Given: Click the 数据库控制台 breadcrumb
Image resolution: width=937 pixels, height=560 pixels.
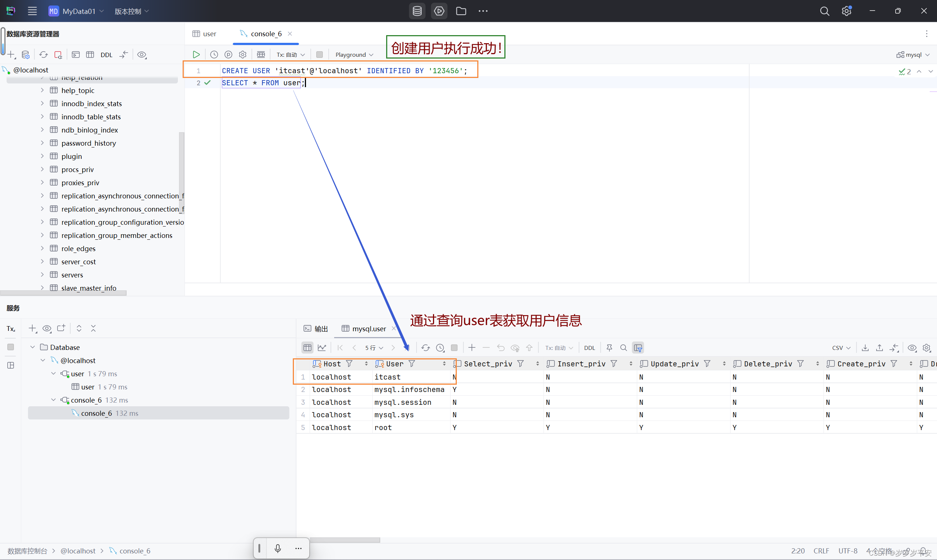Looking at the screenshot, I should point(27,551).
